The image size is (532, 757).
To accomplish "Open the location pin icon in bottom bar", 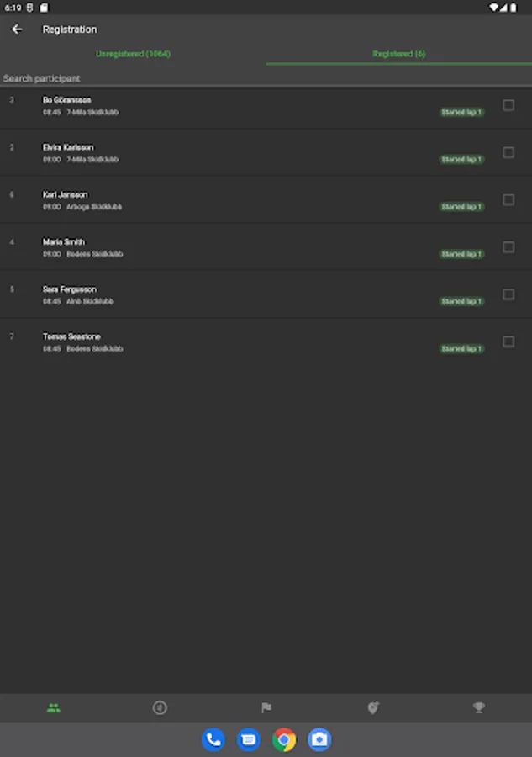I will (x=373, y=708).
